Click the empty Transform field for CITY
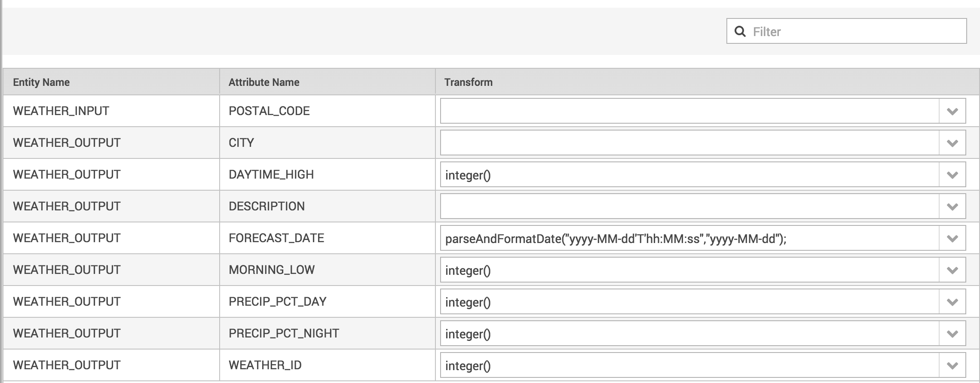 point(689,143)
